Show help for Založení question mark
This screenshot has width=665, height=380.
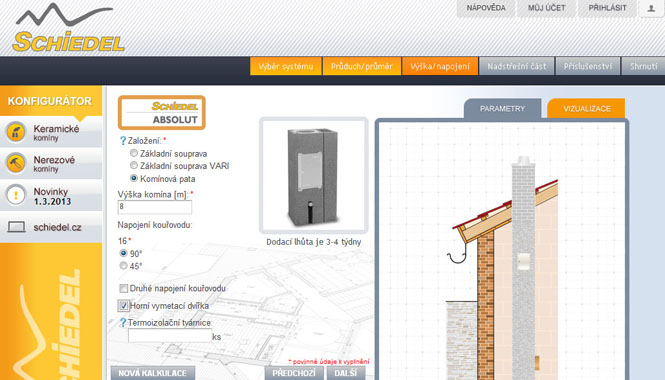click(x=123, y=140)
